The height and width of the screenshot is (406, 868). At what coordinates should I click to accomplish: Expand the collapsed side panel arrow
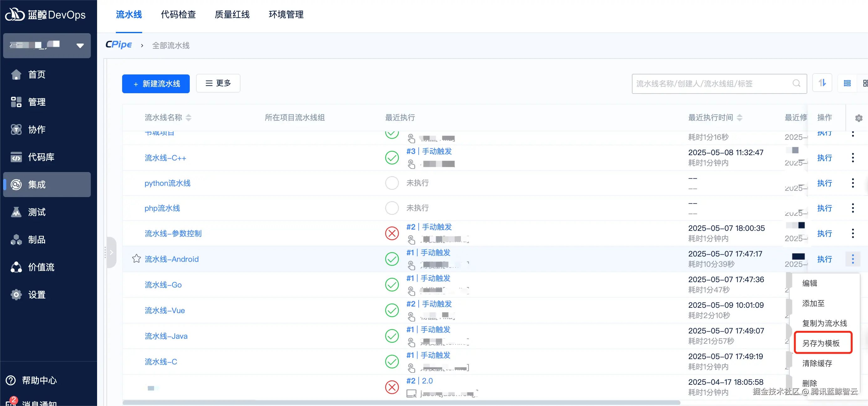pos(111,252)
